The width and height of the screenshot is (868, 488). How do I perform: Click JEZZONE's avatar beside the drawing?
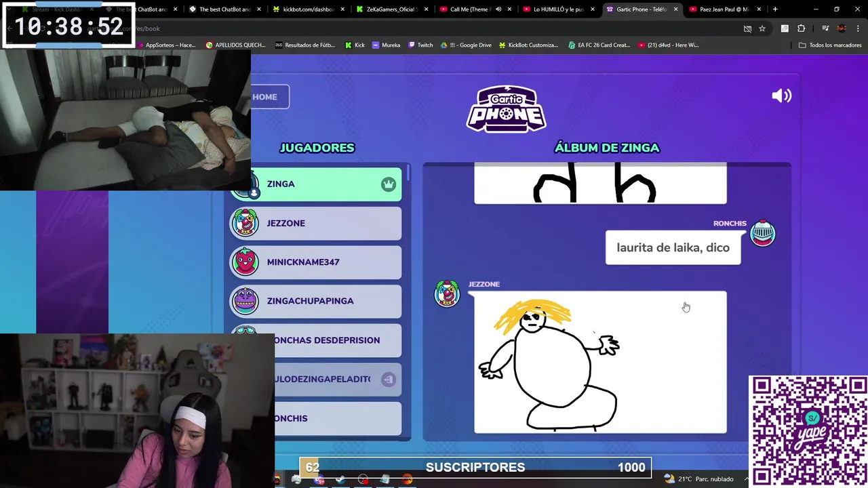(447, 293)
